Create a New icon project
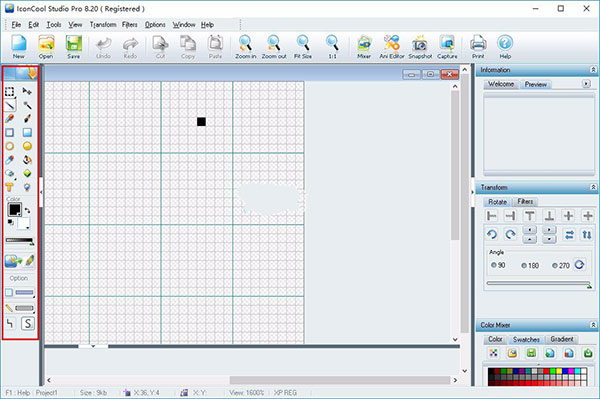This screenshot has height=399, width=600. click(18, 47)
